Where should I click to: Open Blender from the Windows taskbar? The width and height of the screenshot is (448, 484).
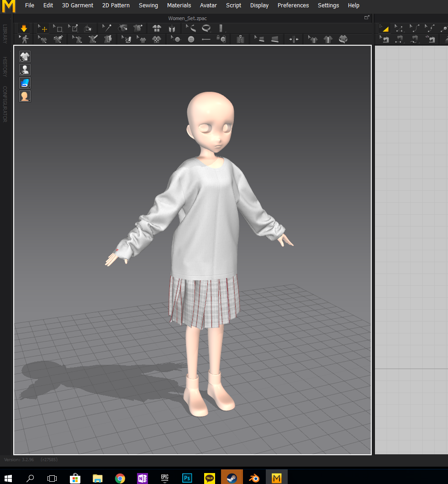tap(254, 478)
